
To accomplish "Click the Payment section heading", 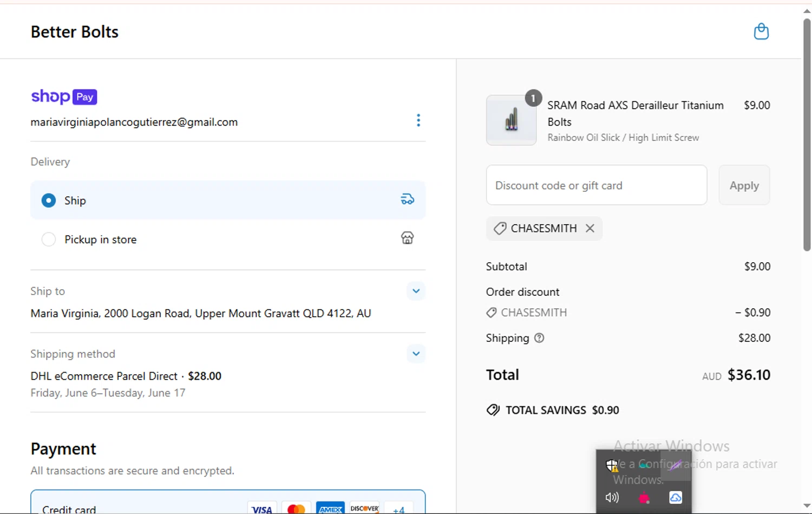I will click(63, 449).
